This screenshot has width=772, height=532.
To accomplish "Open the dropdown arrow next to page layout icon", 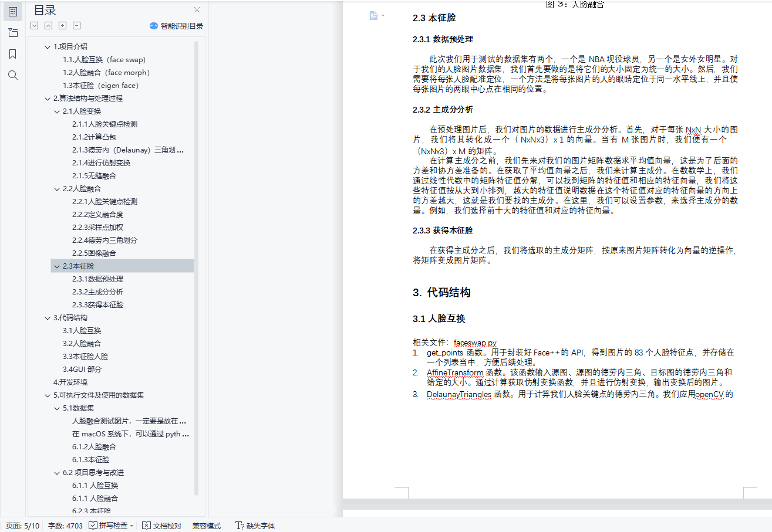I will click(383, 16).
